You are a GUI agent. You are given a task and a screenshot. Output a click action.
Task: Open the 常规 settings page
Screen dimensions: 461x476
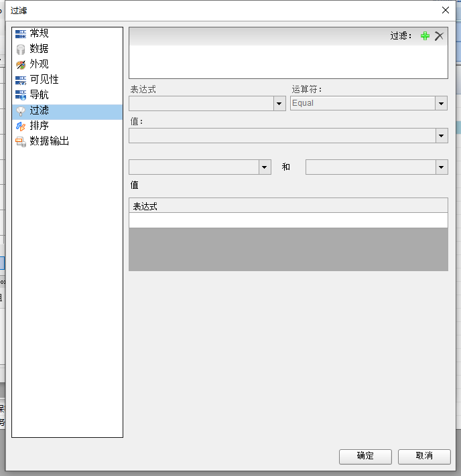(x=67, y=33)
